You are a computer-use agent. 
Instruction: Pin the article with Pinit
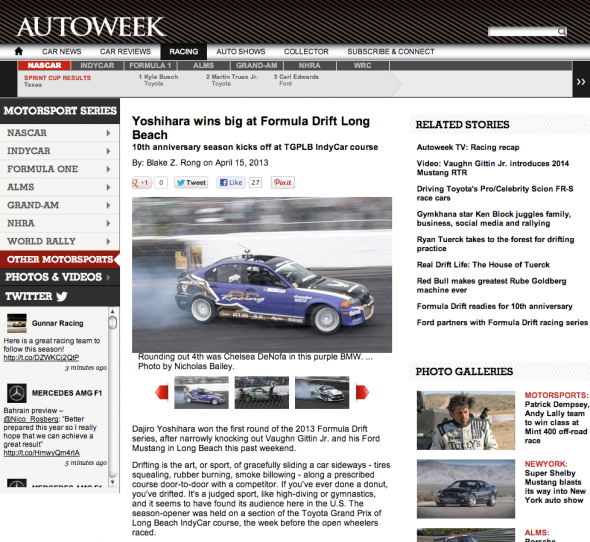click(x=283, y=183)
